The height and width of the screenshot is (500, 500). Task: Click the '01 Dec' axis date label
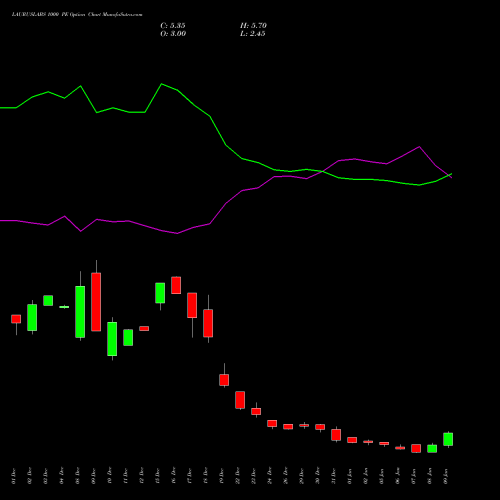click(x=14, y=476)
